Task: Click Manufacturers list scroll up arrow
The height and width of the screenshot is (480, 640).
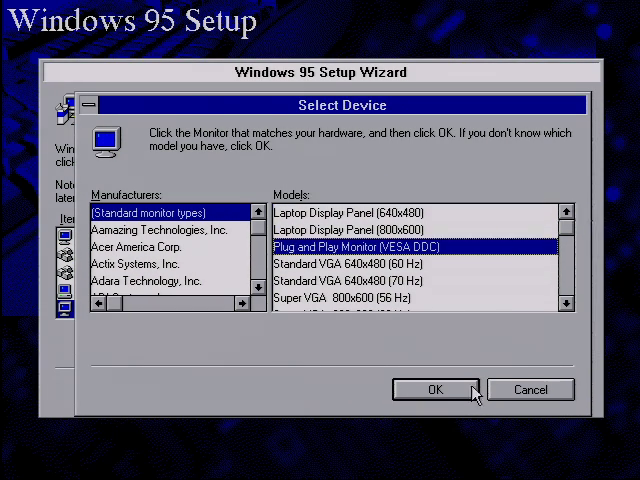Action: (x=258, y=212)
